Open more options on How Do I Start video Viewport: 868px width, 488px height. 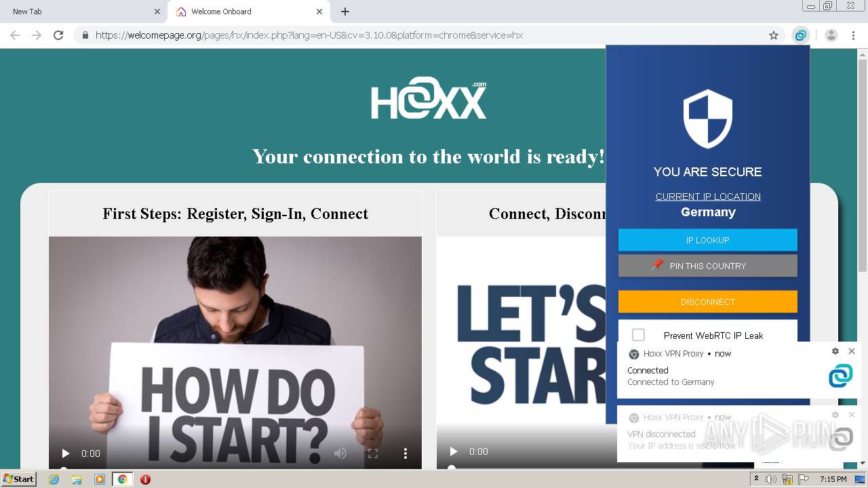[x=406, y=453]
